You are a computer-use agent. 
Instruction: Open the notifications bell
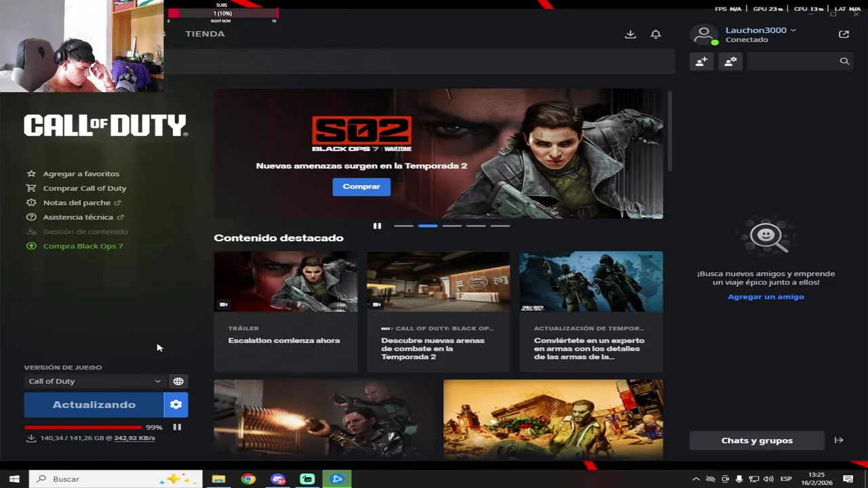[x=656, y=34]
